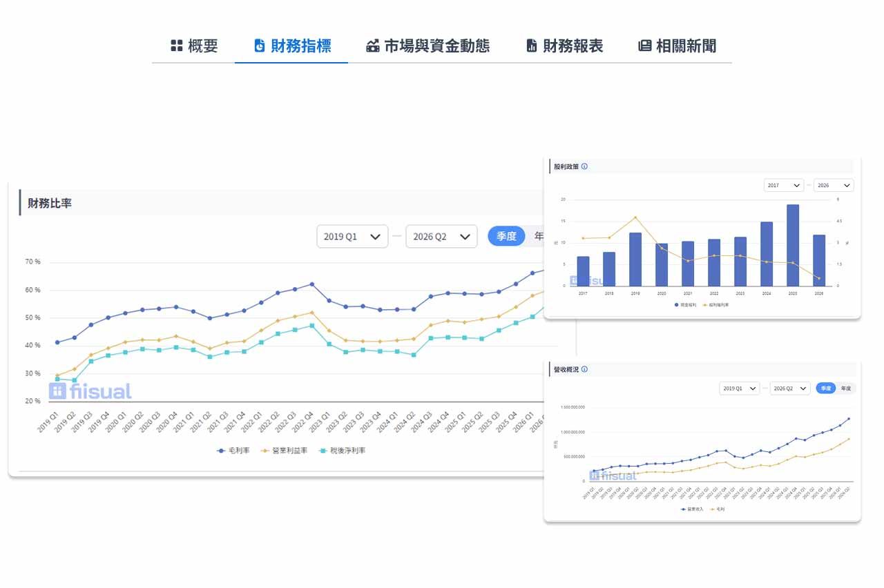Click the 2017 bar in 股利政策 chart
Viewport: 884px width, 588px height.
click(x=583, y=271)
